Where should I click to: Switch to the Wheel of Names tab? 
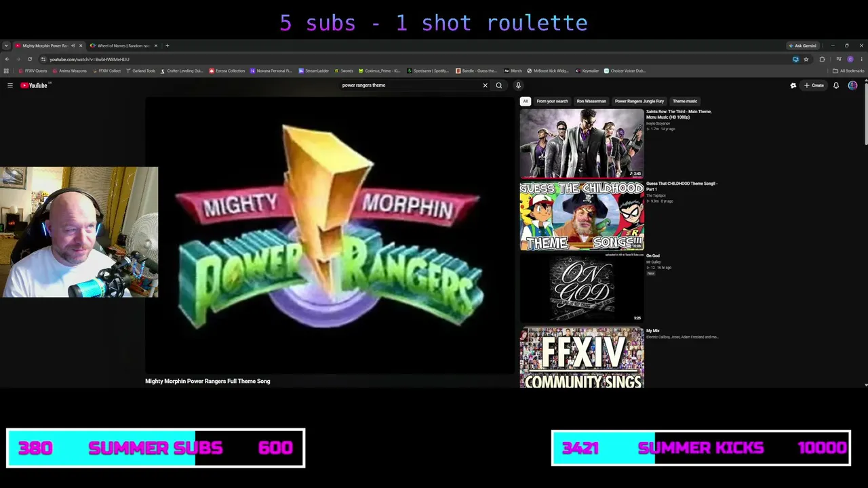tap(123, 45)
